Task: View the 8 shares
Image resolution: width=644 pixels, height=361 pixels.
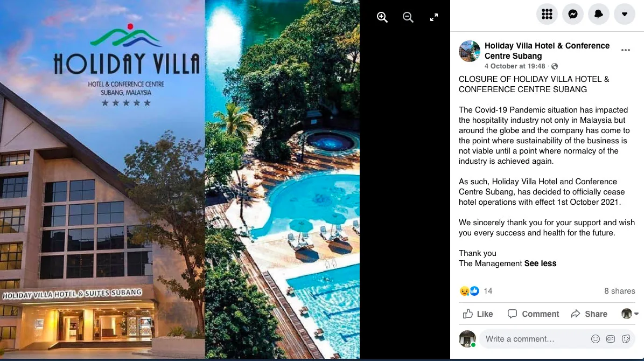Action: (619, 291)
